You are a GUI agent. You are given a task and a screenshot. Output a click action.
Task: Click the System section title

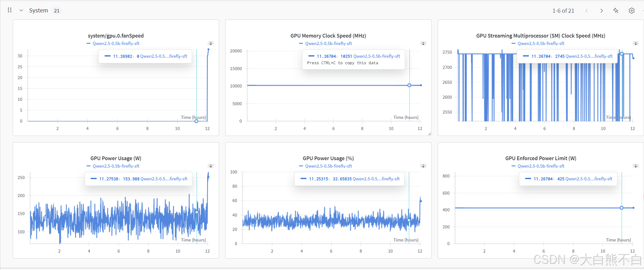tap(38, 11)
